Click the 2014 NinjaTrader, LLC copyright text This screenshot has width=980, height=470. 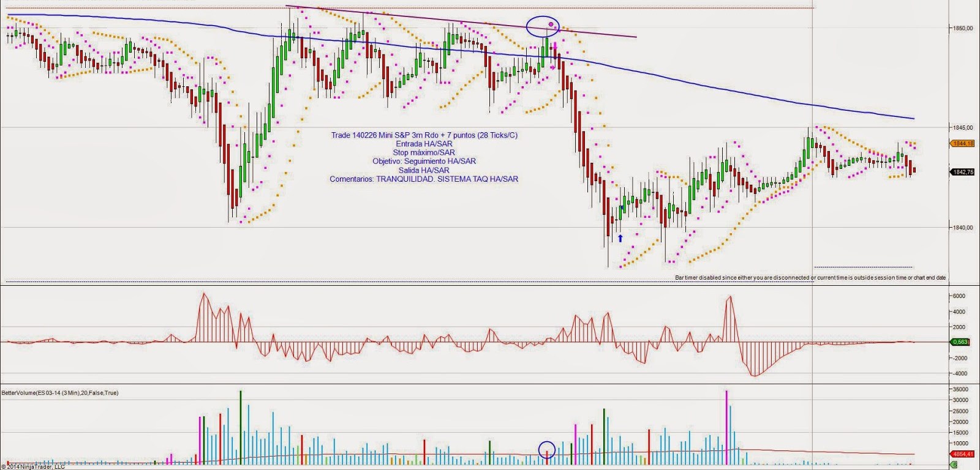[x=33, y=466]
